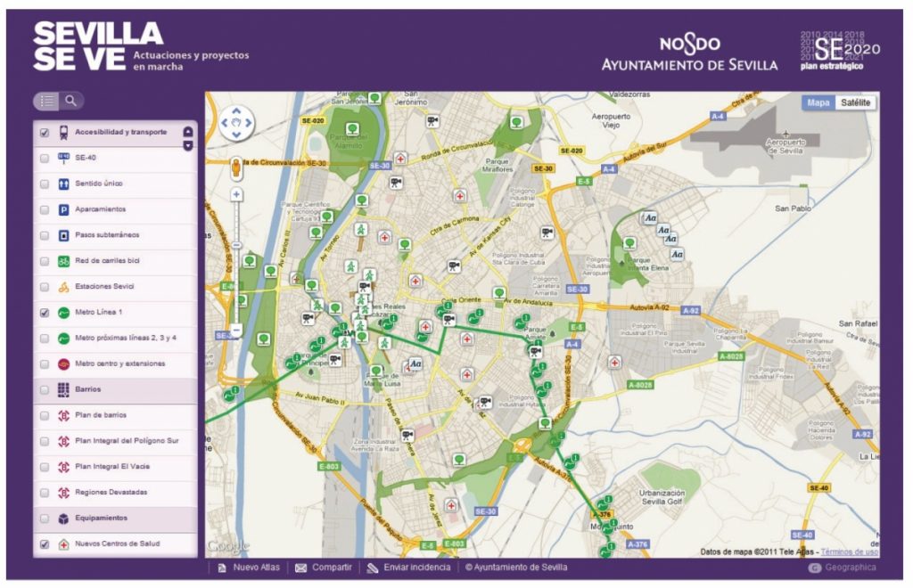Check the Aparcamientos layer checkbox
This screenshot has width=913, height=588.
[45, 210]
